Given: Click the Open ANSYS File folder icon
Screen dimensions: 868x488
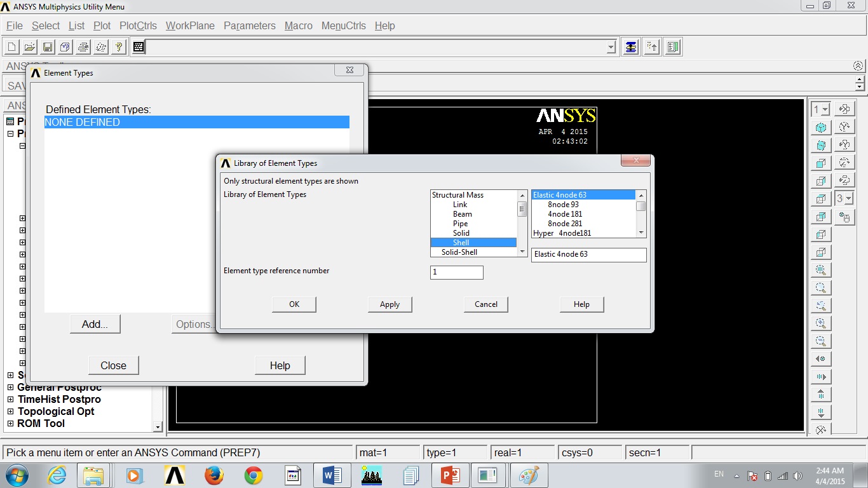Looking at the screenshot, I should coord(29,47).
